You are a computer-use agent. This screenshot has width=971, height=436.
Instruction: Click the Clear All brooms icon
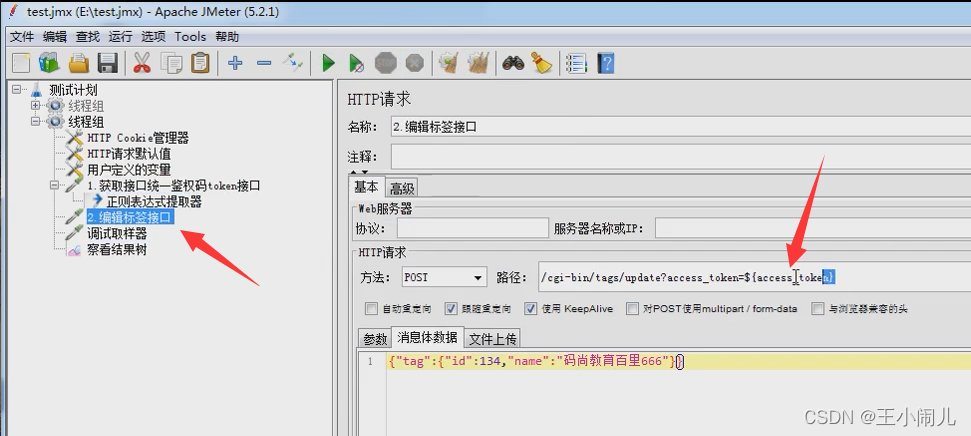click(x=478, y=63)
